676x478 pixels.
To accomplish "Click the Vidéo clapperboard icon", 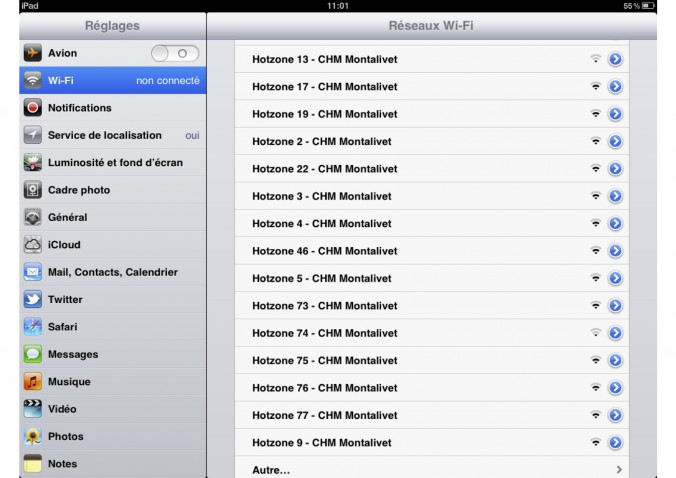I will (33, 409).
